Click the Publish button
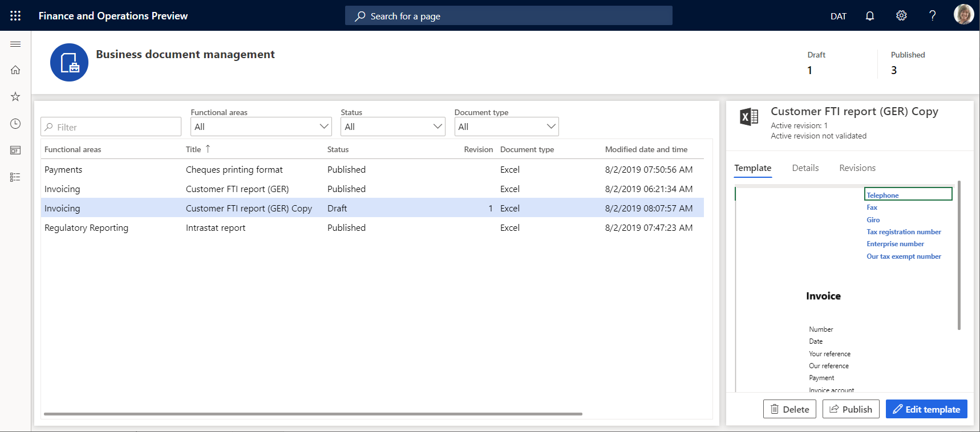The height and width of the screenshot is (432, 980). tap(851, 409)
